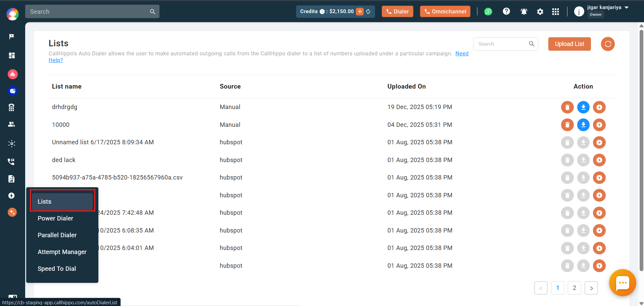The image size is (644, 306).
Task: Open the red robot icon in sidebar
Action: click(x=13, y=74)
